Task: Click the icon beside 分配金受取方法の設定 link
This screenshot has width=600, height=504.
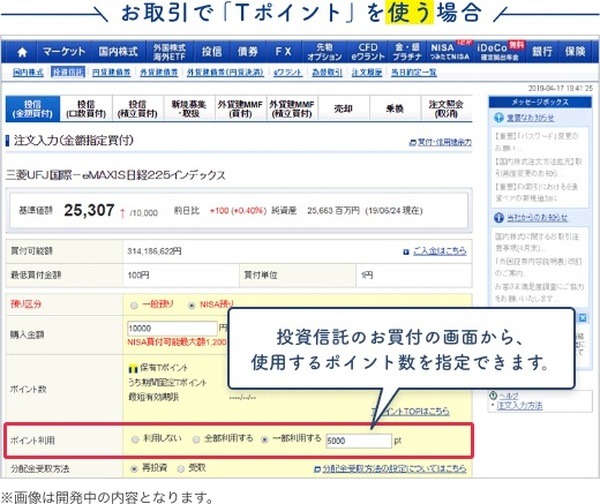Action: 317,469
